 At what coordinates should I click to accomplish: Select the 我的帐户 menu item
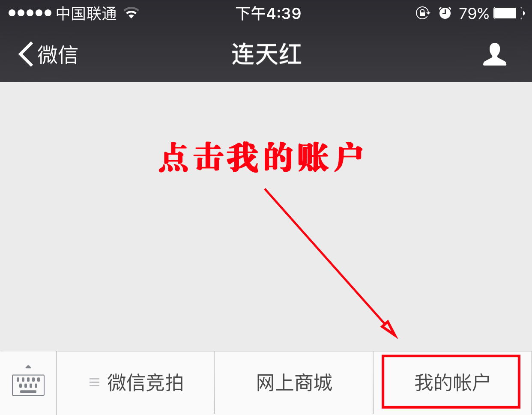[451, 382]
